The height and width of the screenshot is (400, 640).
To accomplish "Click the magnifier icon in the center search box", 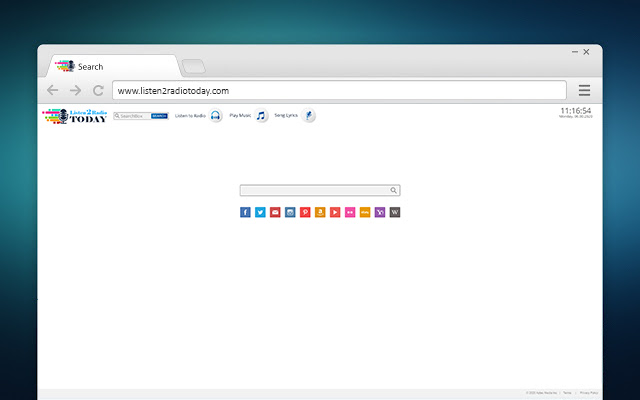I will point(393,190).
